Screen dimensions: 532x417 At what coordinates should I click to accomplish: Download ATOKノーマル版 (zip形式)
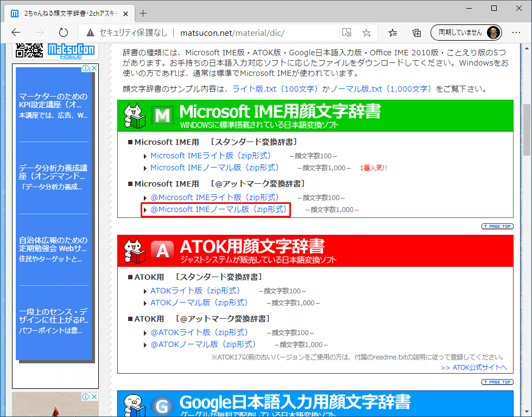[x=199, y=303]
